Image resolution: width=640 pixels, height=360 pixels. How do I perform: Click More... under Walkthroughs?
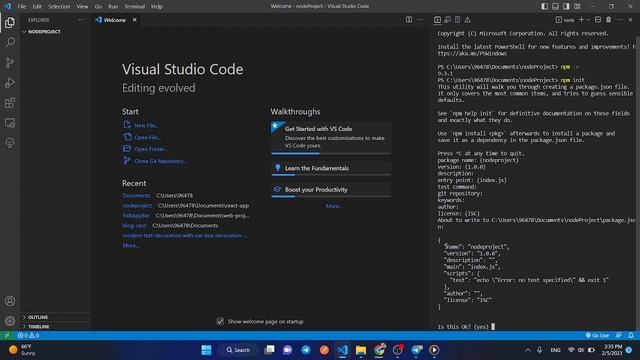tap(333, 206)
